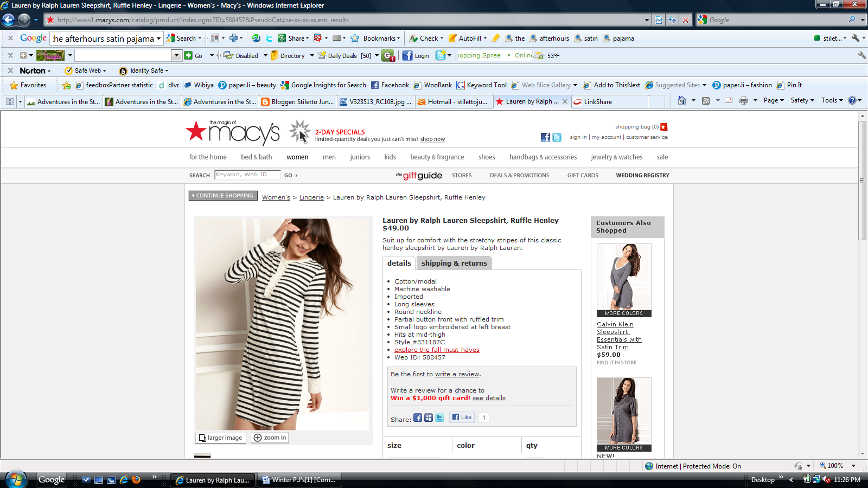The image size is (868, 488).
Task: Open Google toolbar wrench settings
Action: 856,38
